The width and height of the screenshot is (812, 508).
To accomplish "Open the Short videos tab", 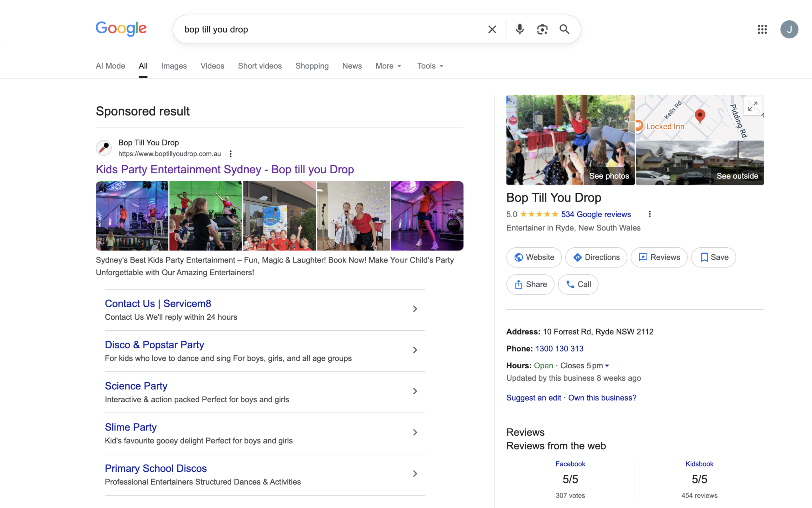I will (x=260, y=66).
